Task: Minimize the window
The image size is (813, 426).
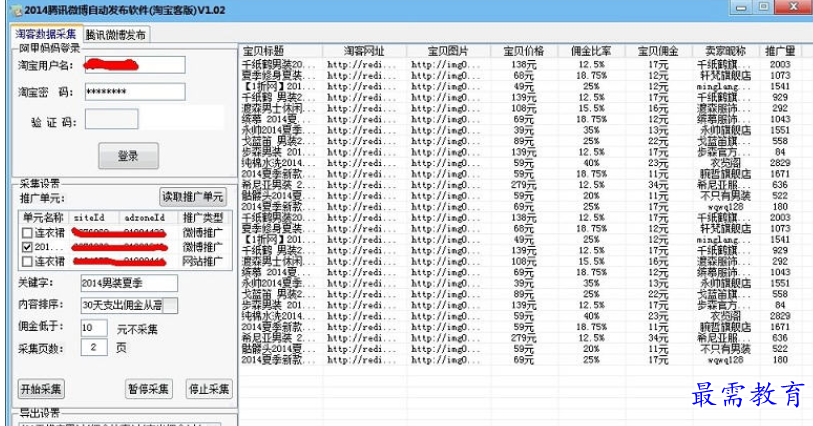Action: click(x=741, y=7)
